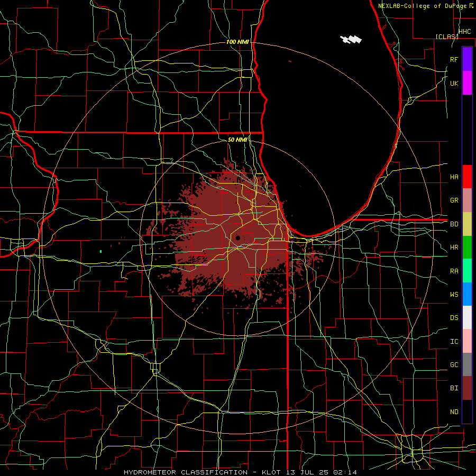Viewport: 476px width, 476px height.
Task: Click the 13 JUL 25 date text
Action: point(308,472)
